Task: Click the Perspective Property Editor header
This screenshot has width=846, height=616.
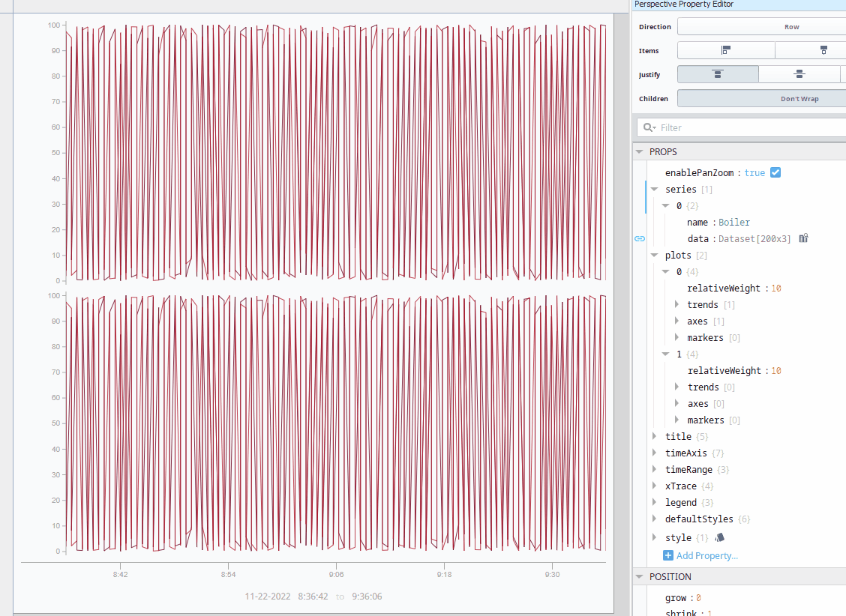Action: click(685, 4)
